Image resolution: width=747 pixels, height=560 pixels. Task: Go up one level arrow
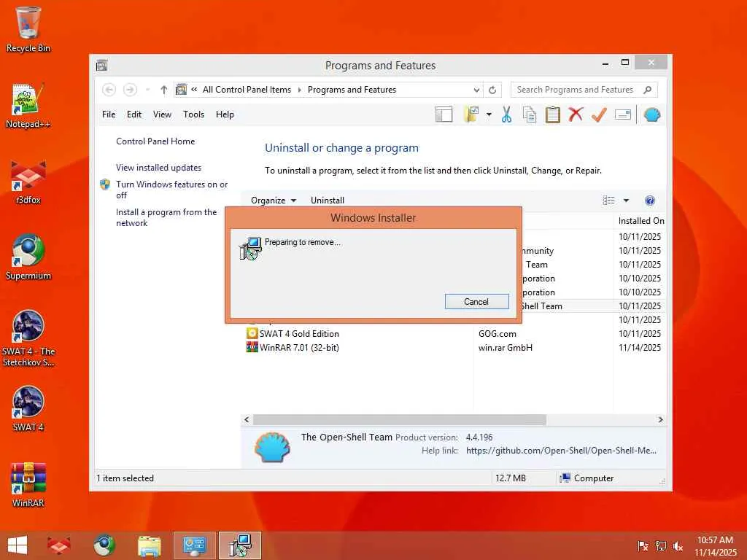(x=164, y=90)
